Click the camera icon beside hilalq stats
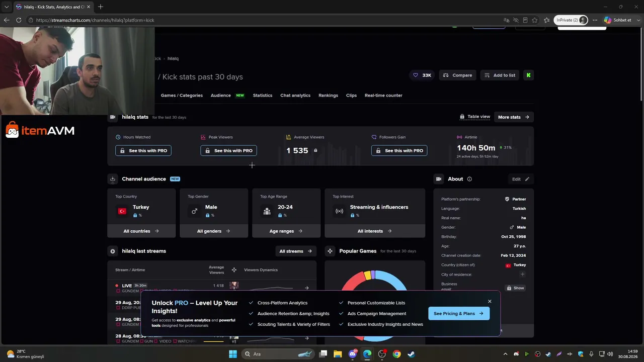 tap(113, 117)
